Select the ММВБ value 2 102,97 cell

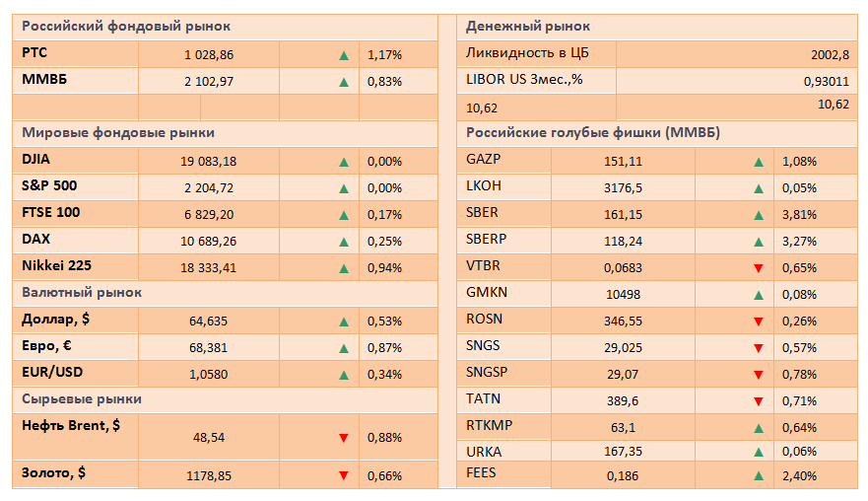point(209,82)
